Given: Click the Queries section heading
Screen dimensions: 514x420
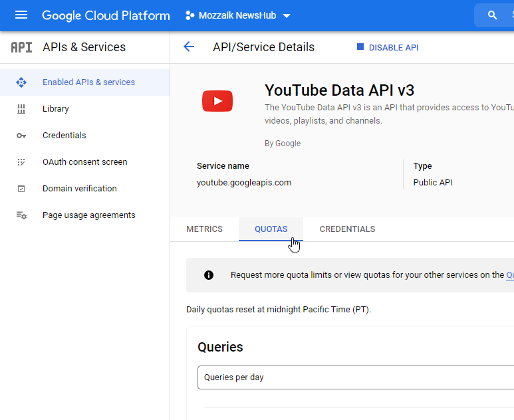Looking at the screenshot, I should [220, 347].
